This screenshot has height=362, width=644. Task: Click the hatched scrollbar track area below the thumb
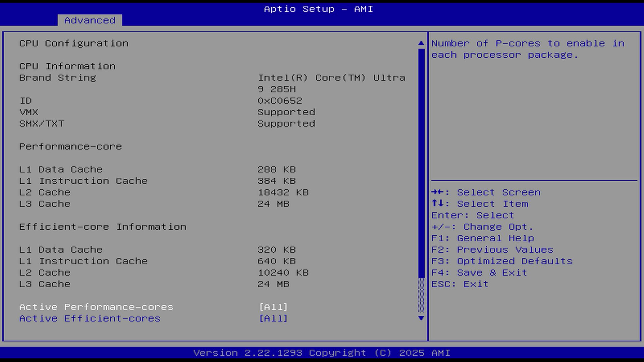421,296
